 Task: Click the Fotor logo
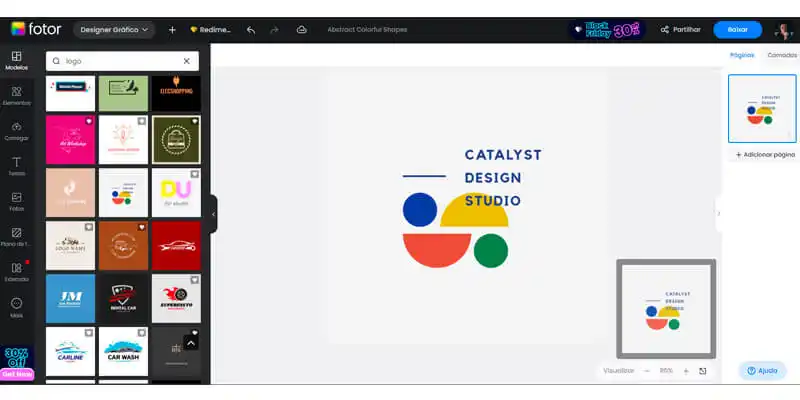36,29
